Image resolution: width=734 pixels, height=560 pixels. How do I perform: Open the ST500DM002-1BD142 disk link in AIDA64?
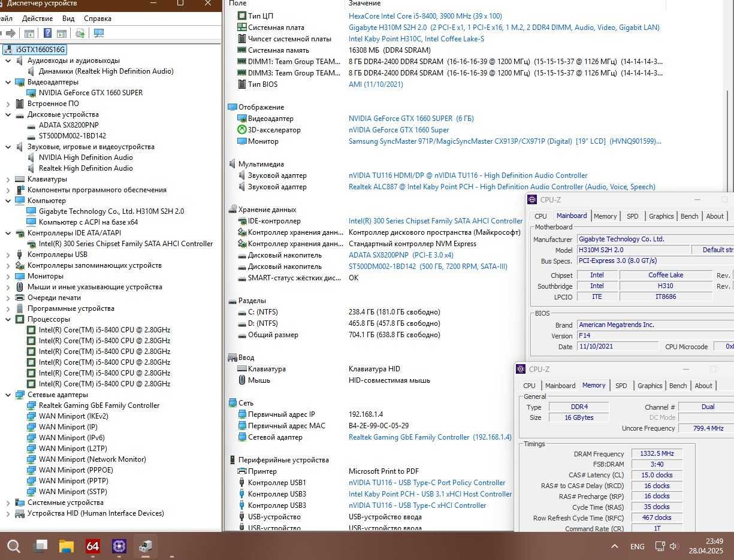coord(428,267)
